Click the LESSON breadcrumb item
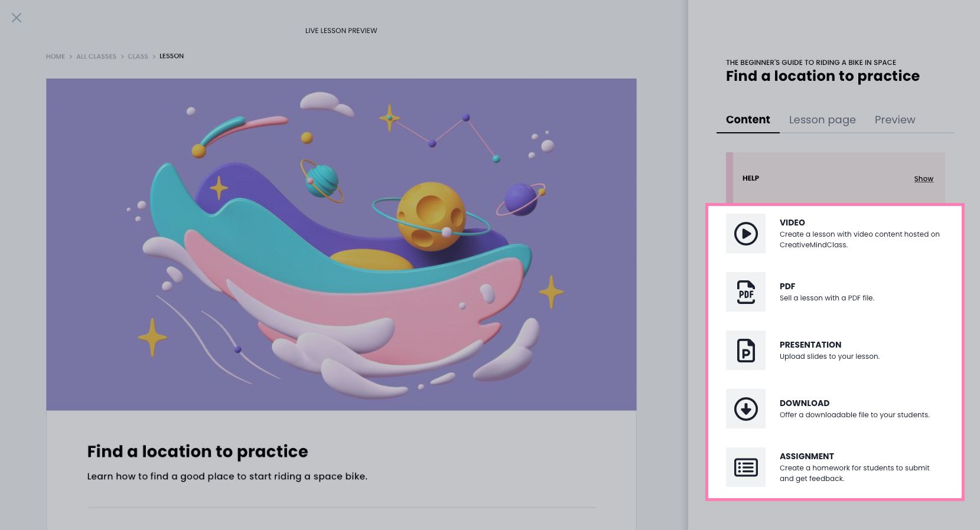This screenshot has height=530, width=980. coord(171,56)
